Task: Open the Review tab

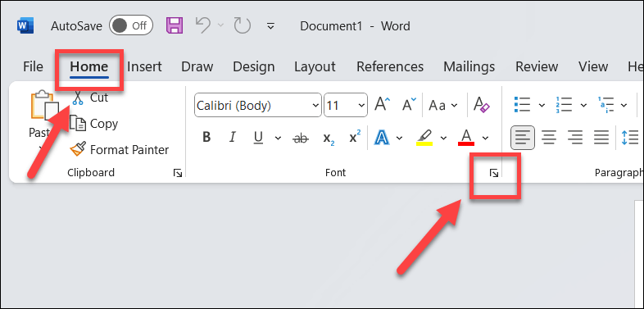Action: [x=537, y=66]
